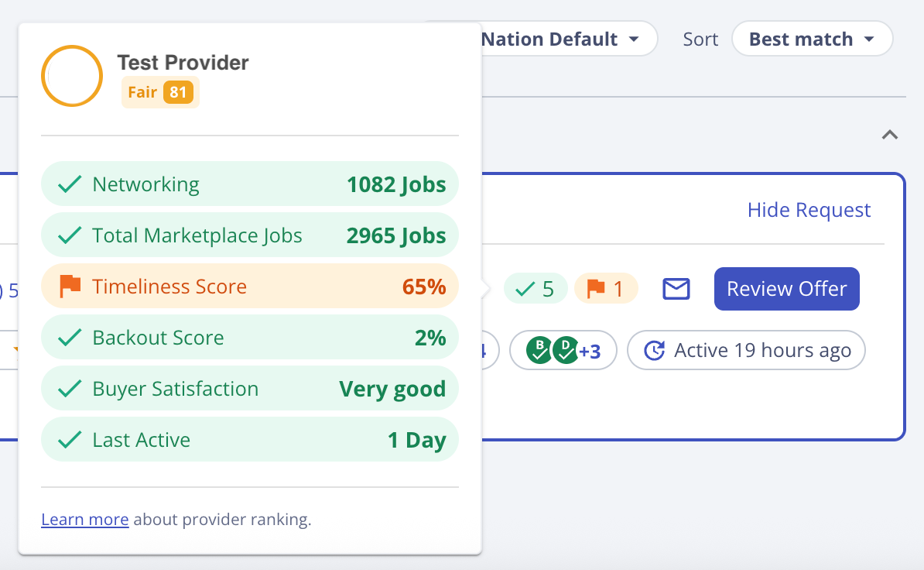Click the Fair 81 rating badge
This screenshot has width=924, height=570.
click(x=159, y=92)
